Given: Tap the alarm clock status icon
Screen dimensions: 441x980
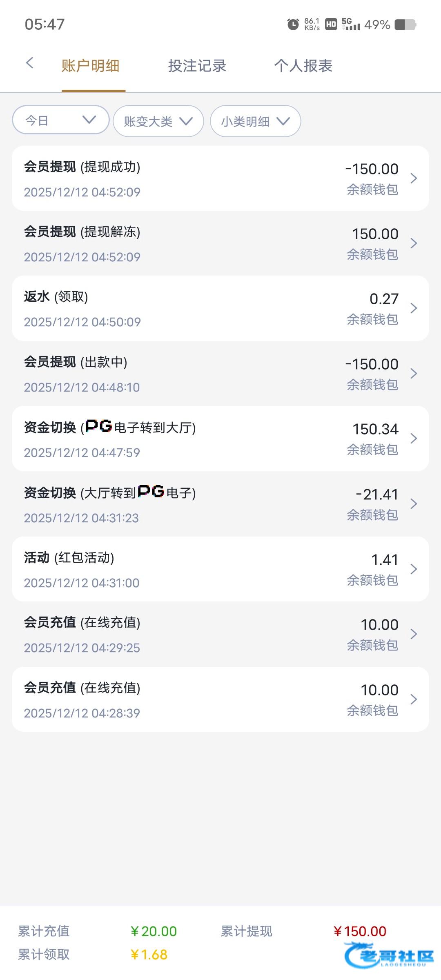Looking at the screenshot, I should (293, 24).
